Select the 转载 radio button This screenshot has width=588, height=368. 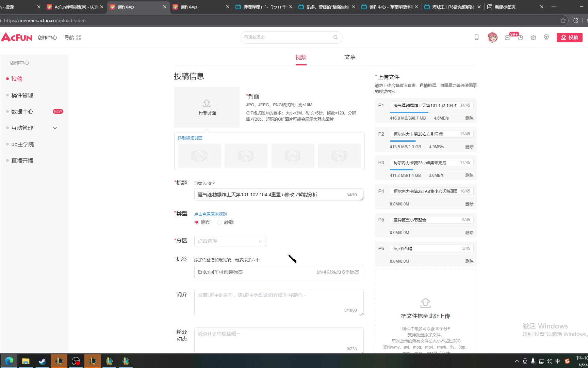pyautogui.click(x=219, y=222)
